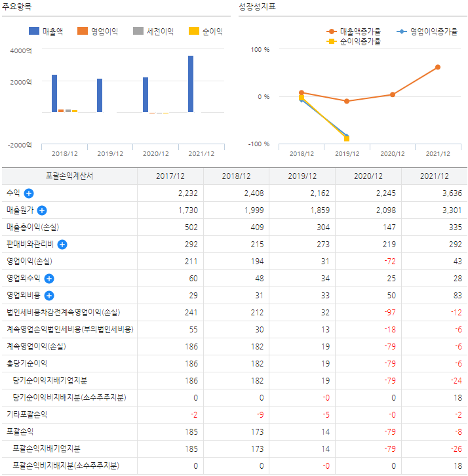This screenshot has height=476, width=468.
Task: Click the 147 gross profit value for 2020/12
Action: [x=389, y=228]
